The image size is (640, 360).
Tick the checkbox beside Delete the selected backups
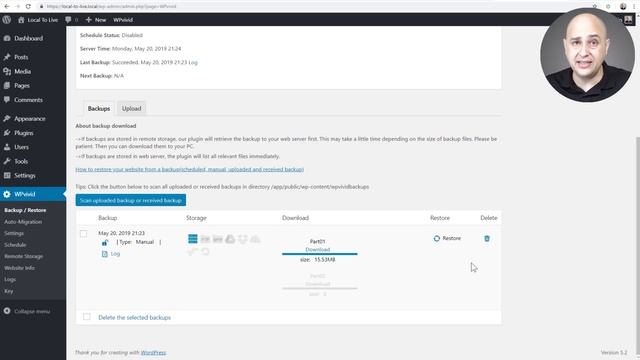87,317
